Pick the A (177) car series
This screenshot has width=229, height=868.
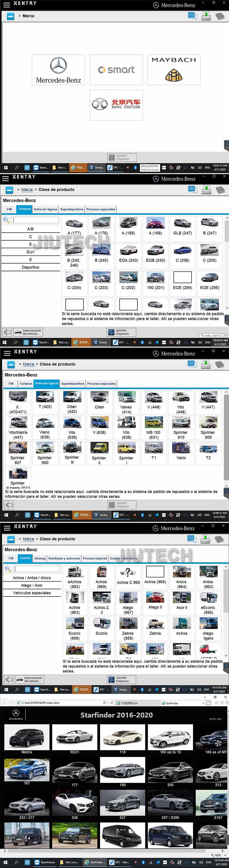(74, 226)
